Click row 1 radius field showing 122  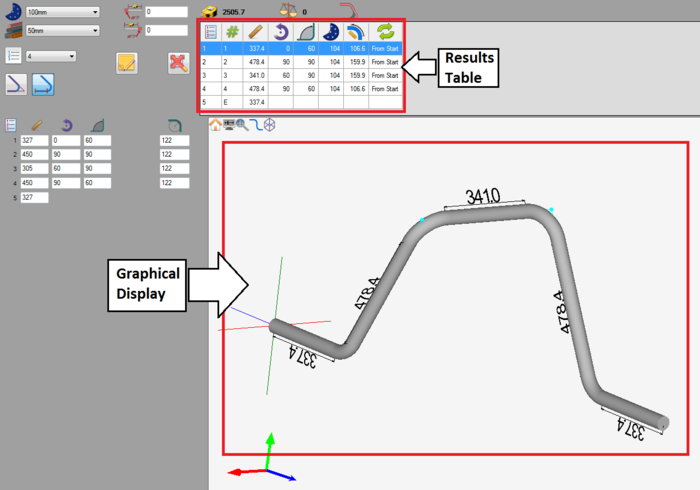(174, 141)
